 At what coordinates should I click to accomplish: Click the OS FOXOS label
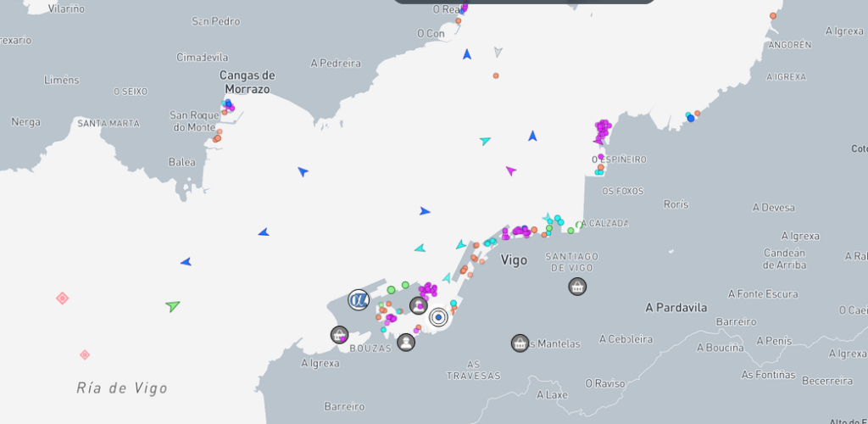623,191
